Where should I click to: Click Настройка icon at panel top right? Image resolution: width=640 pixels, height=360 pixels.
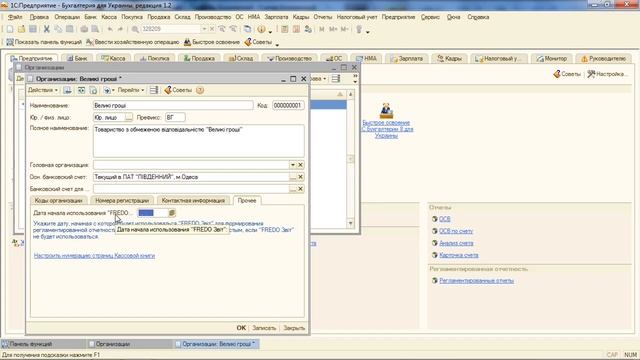[x=606, y=74]
